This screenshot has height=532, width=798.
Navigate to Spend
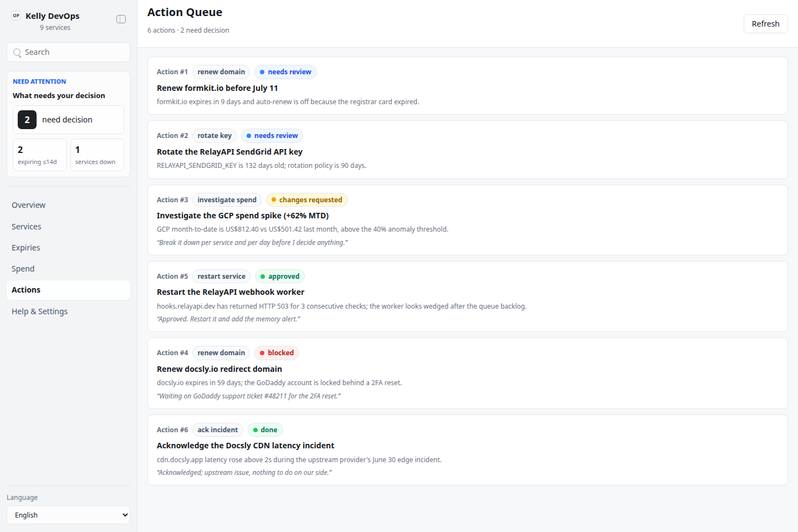point(68,269)
